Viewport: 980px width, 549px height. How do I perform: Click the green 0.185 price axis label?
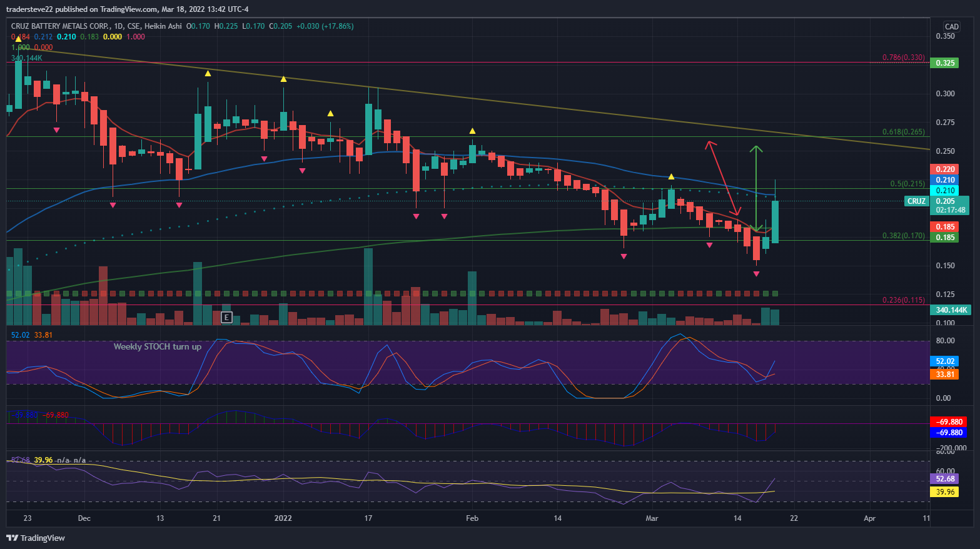pyautogui.click(x=944, y=238)
